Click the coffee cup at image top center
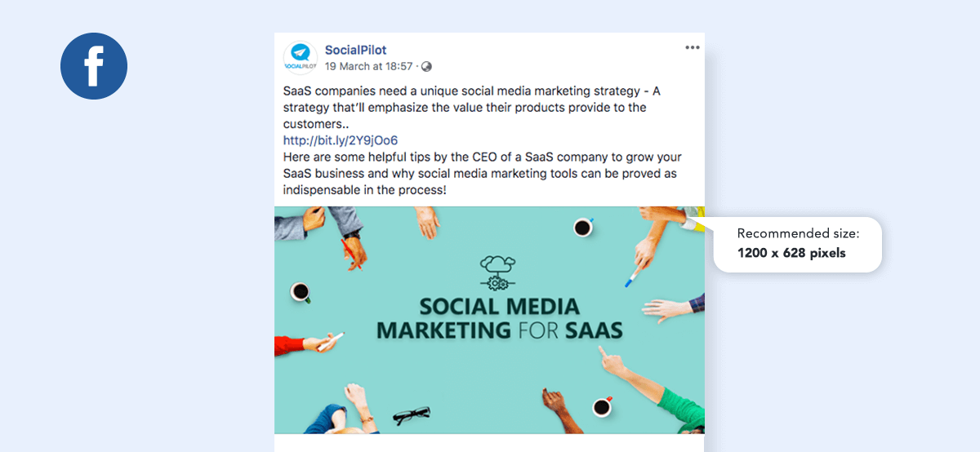This screenshot has width=980, height=452. [582, 227]
